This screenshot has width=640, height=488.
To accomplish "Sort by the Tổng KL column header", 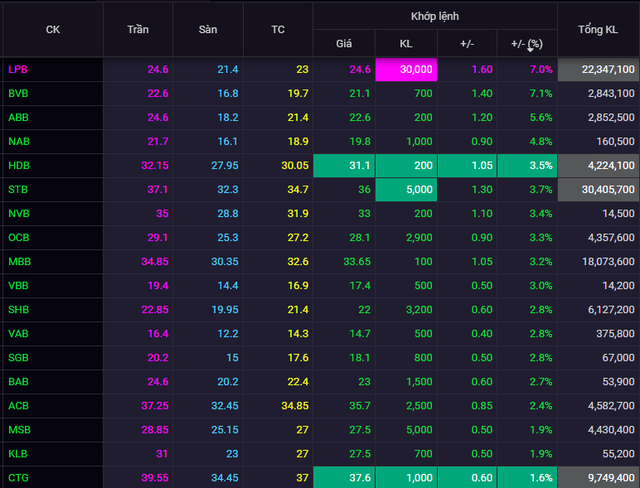I will click(598, 29).
